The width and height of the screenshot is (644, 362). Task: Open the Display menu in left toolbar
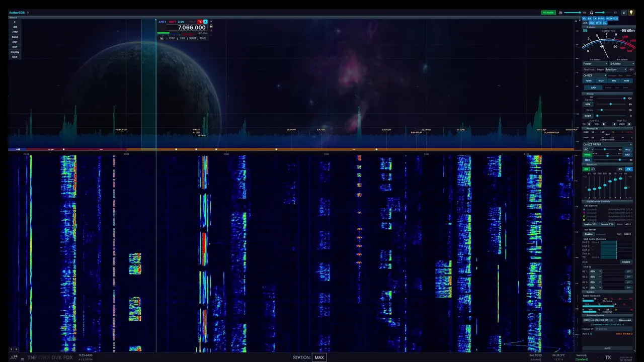[x=15, y=52]
